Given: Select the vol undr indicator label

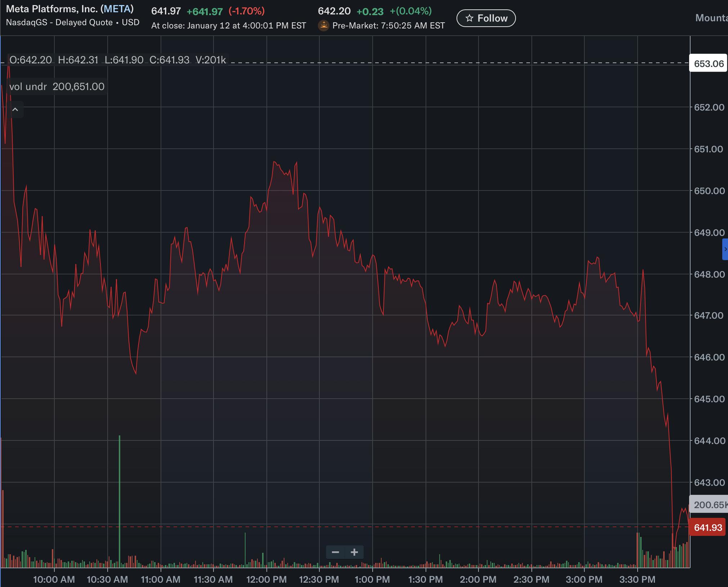Looking at the screenshot, I should click(x=28, y=87).
